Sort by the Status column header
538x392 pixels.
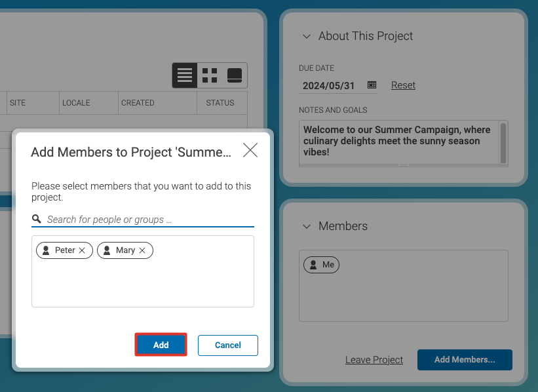coord(220,103)
